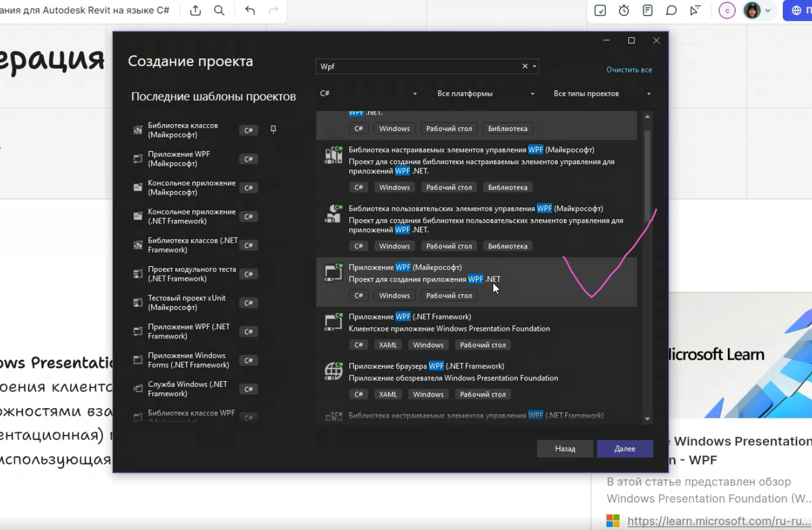This screenshot has height=530, width=812.
Task: Select recent 'Тестовый проект xUnit (Майкрософт)'
Action: tap(195, 303)
